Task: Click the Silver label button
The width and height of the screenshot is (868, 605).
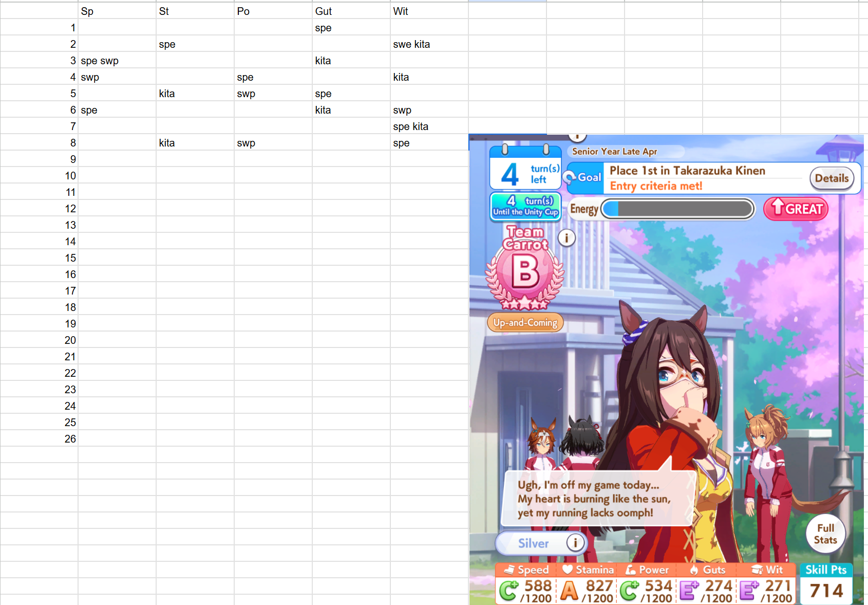Action: (541, 543)
